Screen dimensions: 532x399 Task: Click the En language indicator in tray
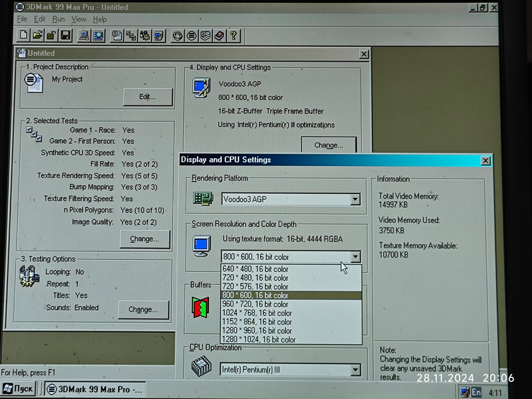tap(476, 392)
